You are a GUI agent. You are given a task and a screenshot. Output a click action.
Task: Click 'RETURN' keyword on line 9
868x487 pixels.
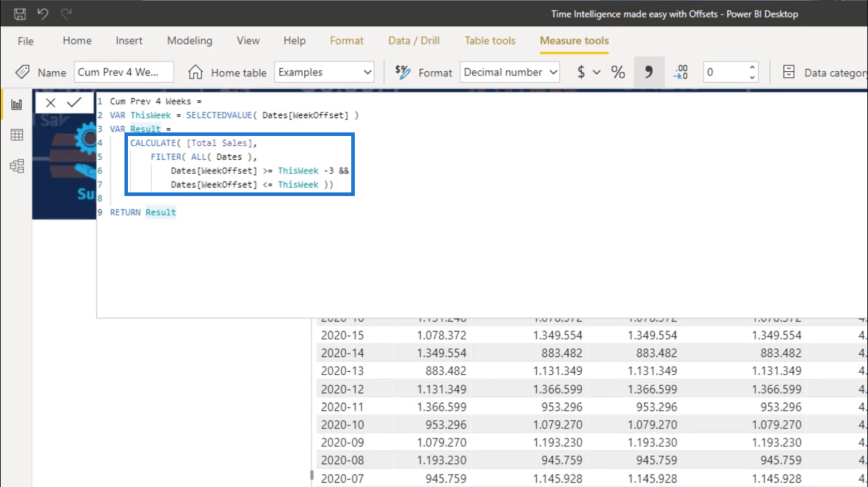[x=125, y=212]
